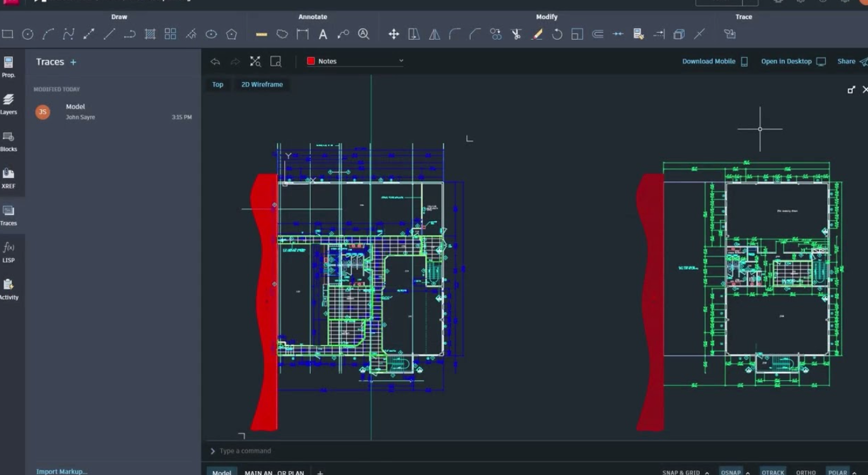The width and height of the screenshot is (868, 475).
Task: Choose the Hatch tool in Draw
Action: pos(150,35)
